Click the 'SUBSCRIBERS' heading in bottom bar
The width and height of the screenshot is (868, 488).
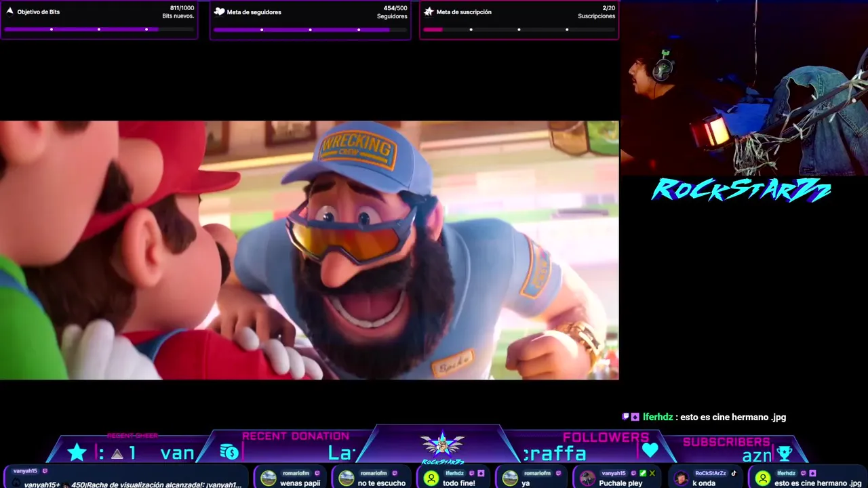click(726, 442)
